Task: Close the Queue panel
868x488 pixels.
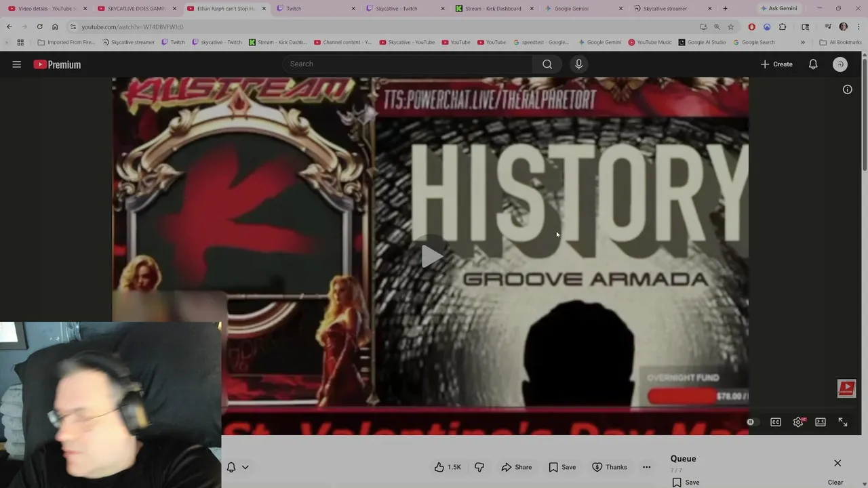Action: [x=837, y=463]
